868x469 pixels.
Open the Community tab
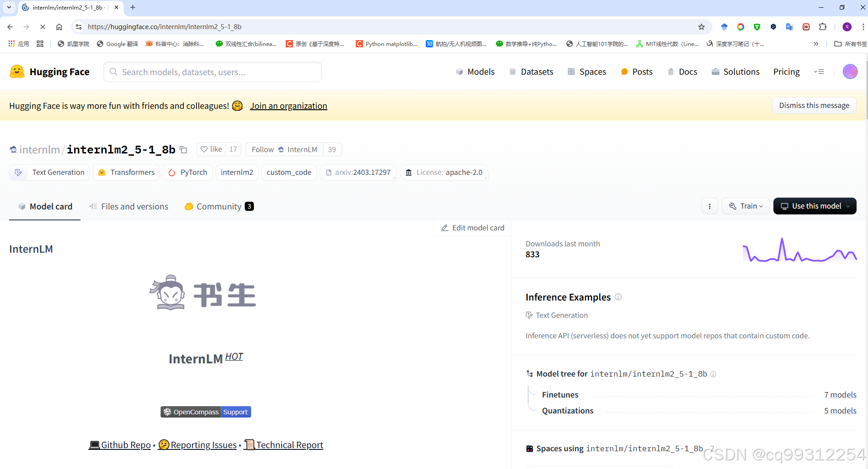(x=219, y=207)
